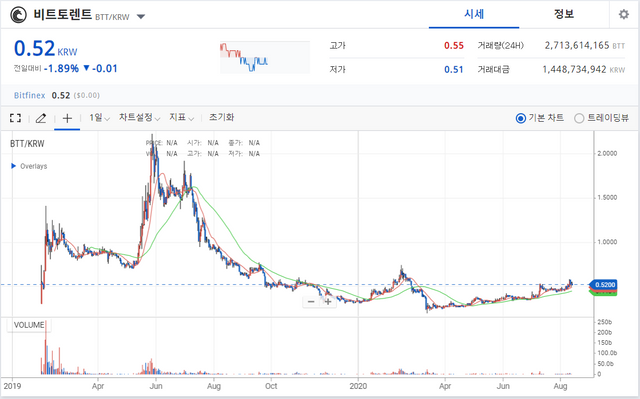
Task: Switch to the 시세 tab
Action: [x=474, y=14]
